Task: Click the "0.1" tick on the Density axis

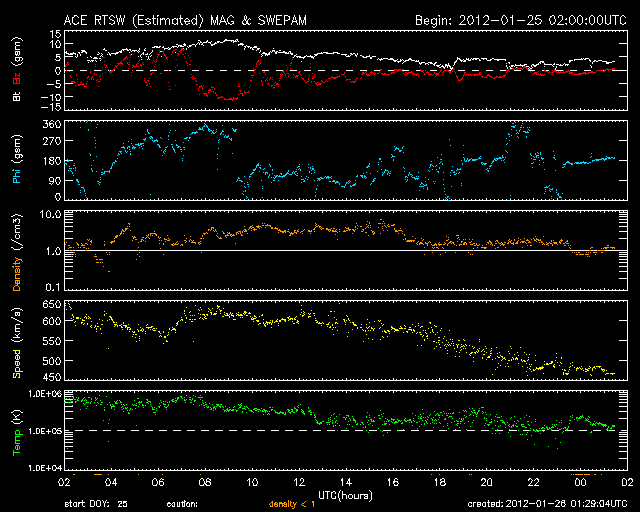Action: click(x=53, y=287)
